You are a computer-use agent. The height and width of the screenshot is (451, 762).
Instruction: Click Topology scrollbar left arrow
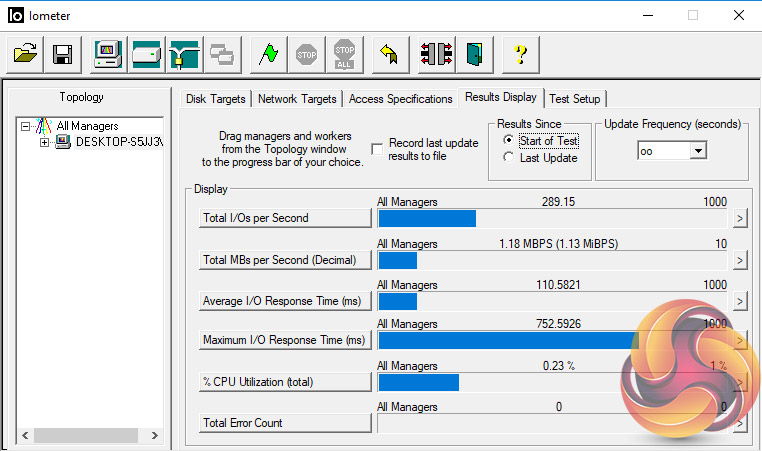point(25,435)
